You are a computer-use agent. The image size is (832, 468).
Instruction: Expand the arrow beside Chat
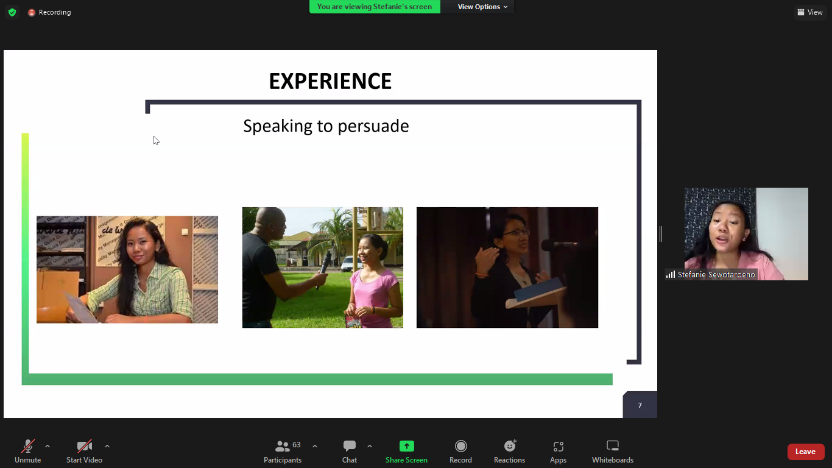[369, 446]
